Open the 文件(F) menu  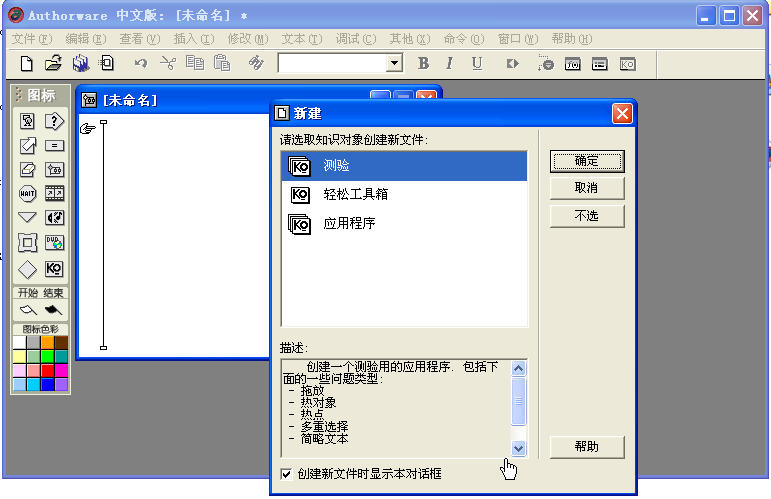32,38
